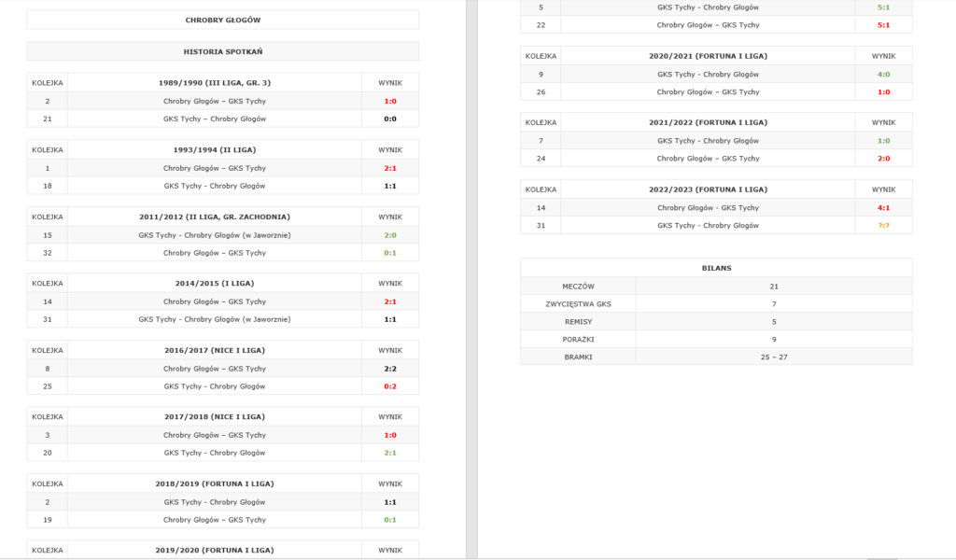Select the BILANS table header
Screen dimensions: 956x560
coord(716,268)
